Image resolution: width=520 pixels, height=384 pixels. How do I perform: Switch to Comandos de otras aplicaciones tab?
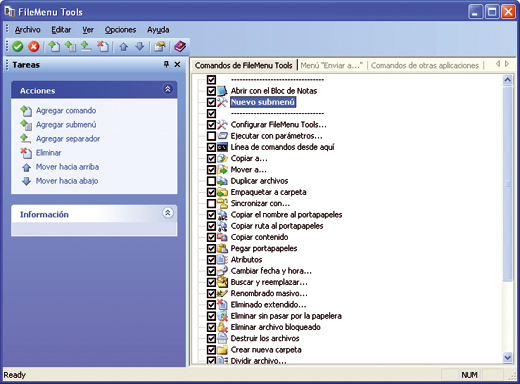(x=425, y=65)
